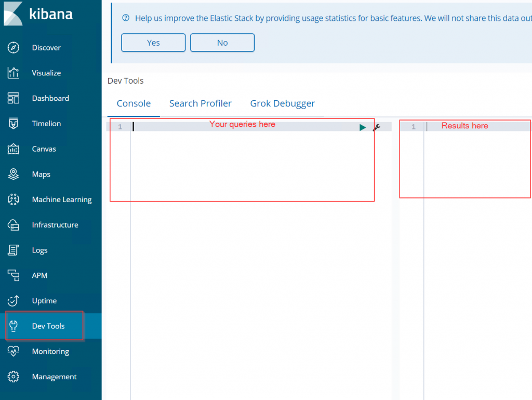Screen dimensions: 532x400
Task: Click the Dev Tools wrench icon in sidebar
Action: click(13, 326)
